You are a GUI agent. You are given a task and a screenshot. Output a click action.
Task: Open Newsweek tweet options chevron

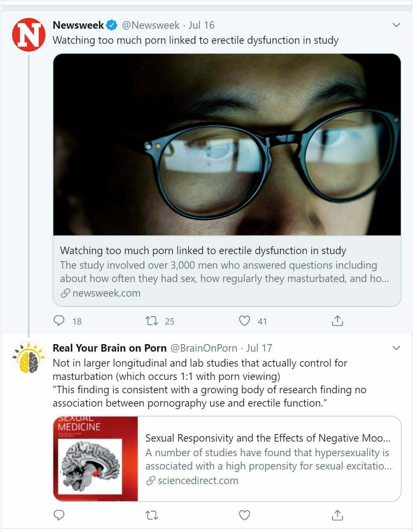point(396,25)
